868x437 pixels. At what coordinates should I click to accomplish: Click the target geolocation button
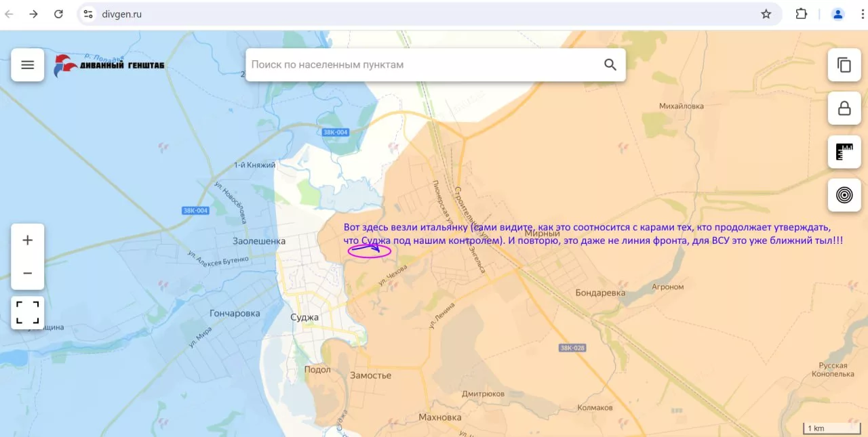point(844,195)
